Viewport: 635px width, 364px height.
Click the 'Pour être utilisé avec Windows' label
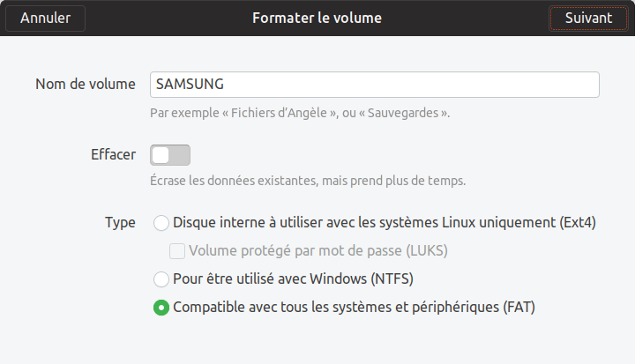(x=293, y=279)
